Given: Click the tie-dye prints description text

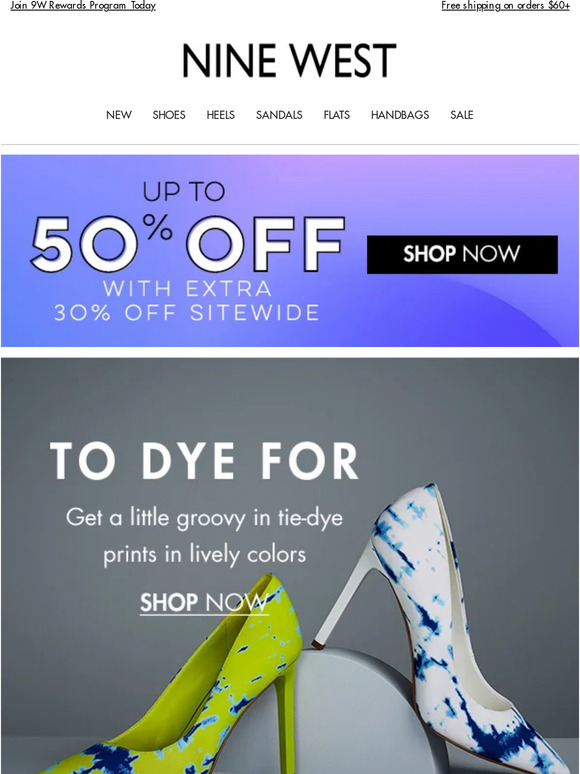Looking at the screenshot, I should [204, 536].
